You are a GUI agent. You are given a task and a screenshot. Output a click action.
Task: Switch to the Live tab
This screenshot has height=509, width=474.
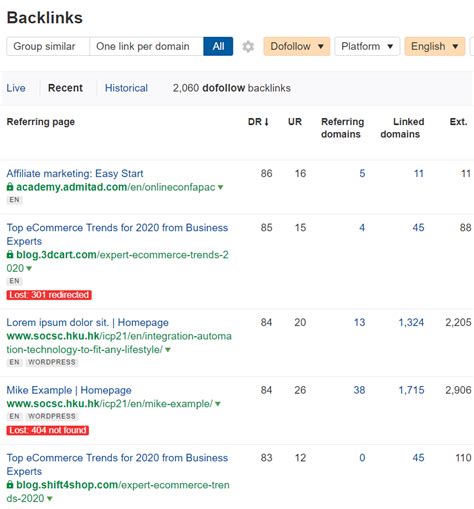(x=16, y=88)
